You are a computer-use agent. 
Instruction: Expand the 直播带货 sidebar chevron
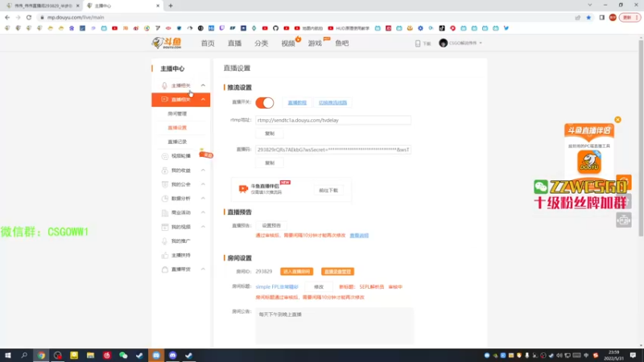point(203,269)
